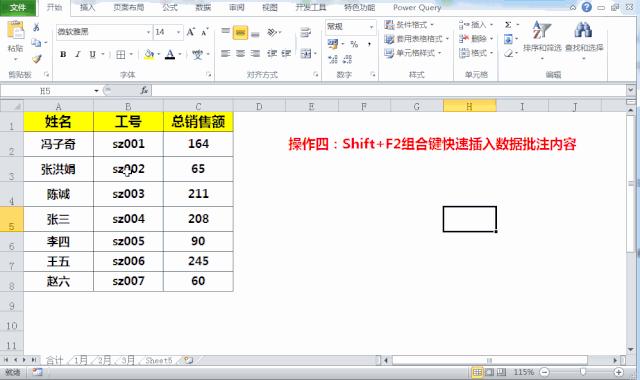Screen dimensions: 640x380
Task: Click the wrap text icon
Action: [x=305, y=32]
